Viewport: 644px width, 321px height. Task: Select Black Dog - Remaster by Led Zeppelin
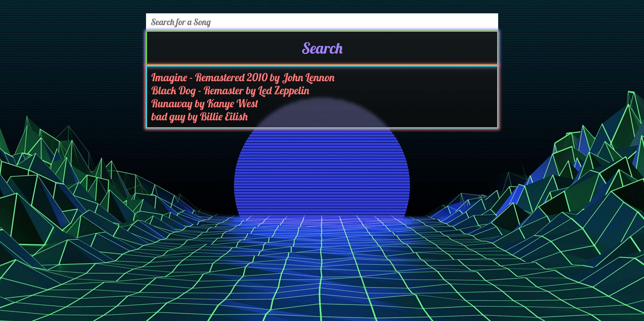230,91
